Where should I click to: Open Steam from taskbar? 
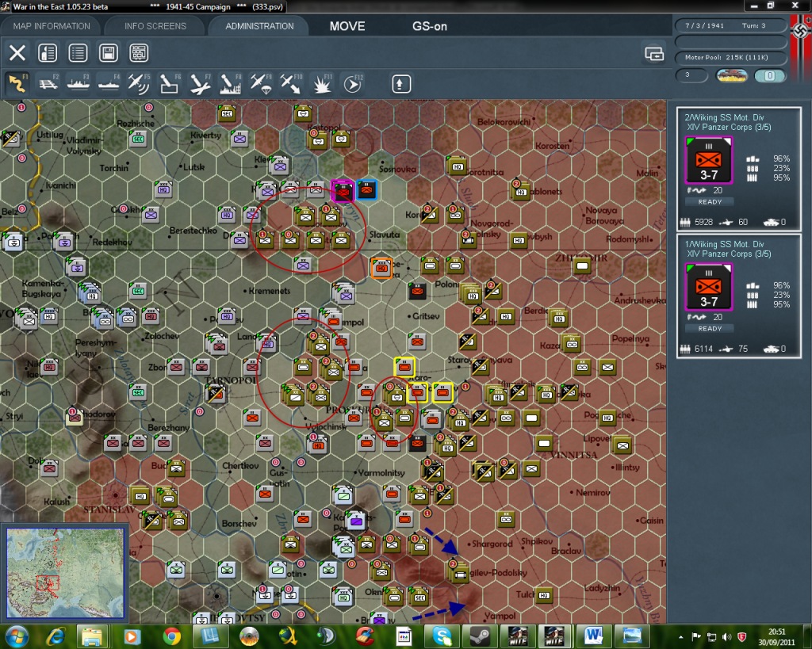(480, 636)
